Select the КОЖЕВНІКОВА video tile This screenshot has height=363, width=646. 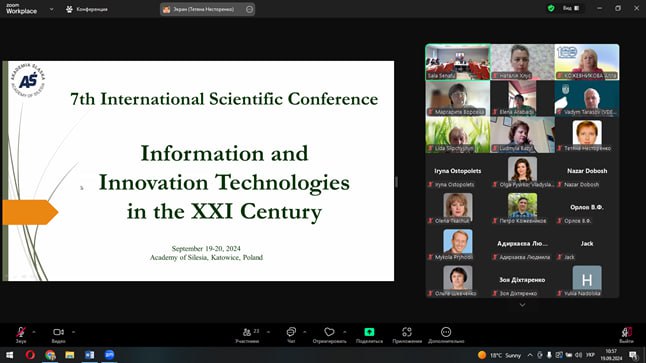tap(587, 62)
